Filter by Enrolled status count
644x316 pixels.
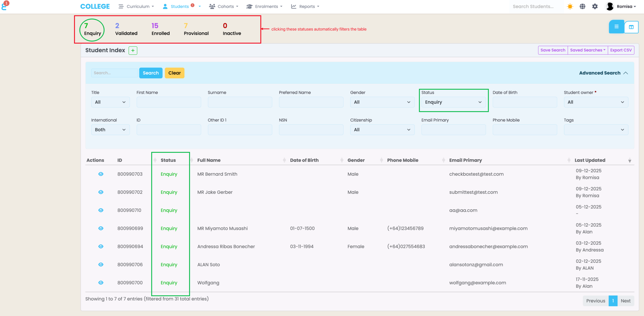pyautogui.click(x=160, y=29)
